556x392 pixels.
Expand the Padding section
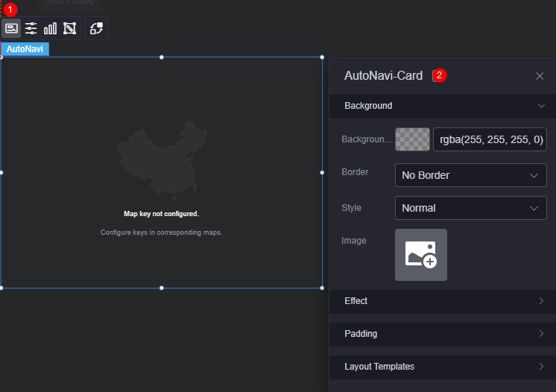click(x=443, y=334)
